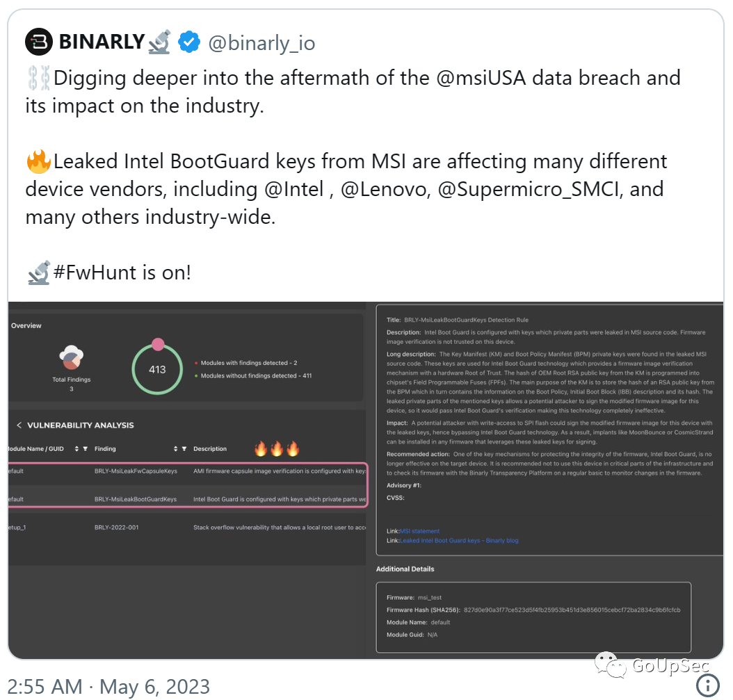Screen dimensions: 733x700
Task: Click the tweet info icon at bottom right
Action: (x=708, y=685)
